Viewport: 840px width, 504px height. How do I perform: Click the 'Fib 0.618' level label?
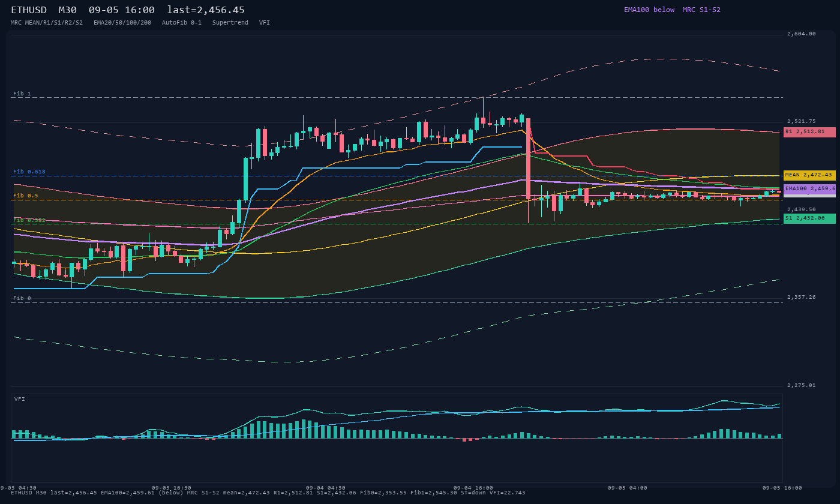pyautogui.click(x=29, y=172)
